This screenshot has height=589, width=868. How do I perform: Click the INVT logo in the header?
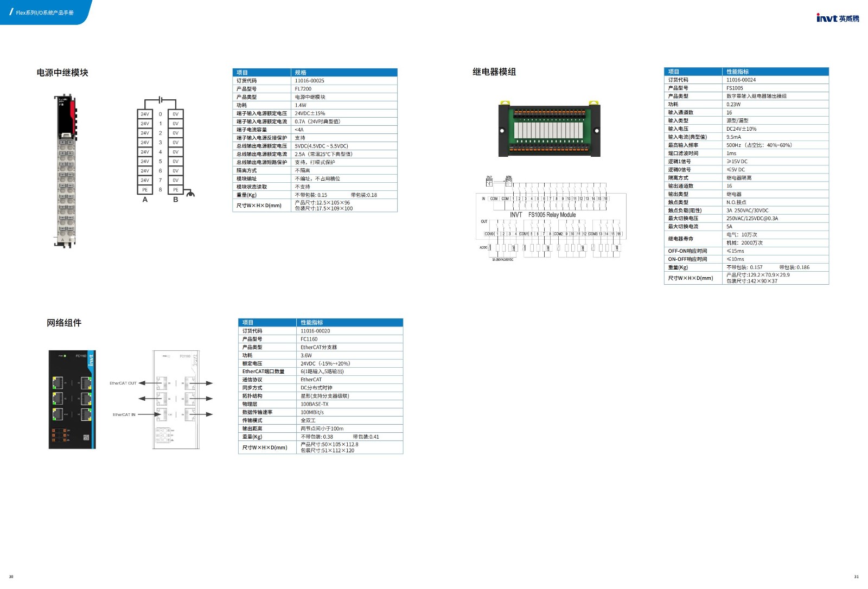click(837, 18)
